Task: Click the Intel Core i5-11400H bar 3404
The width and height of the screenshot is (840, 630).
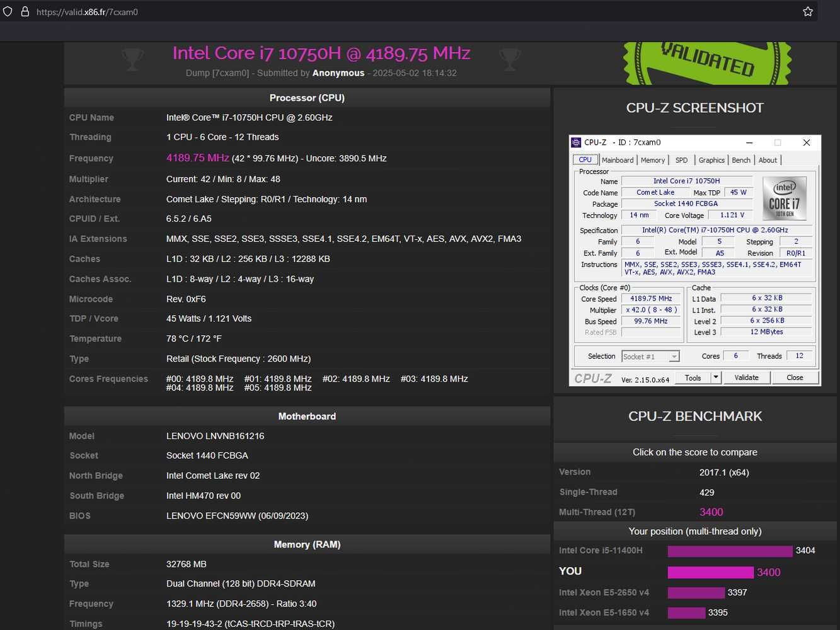Action: (x=730, y=551)
